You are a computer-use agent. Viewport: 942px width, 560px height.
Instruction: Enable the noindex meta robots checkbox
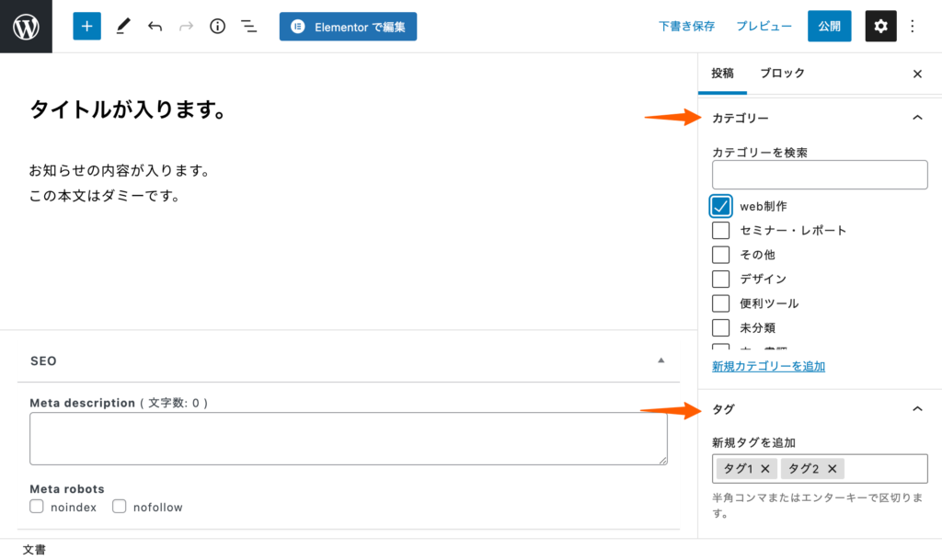pos(37,507)
